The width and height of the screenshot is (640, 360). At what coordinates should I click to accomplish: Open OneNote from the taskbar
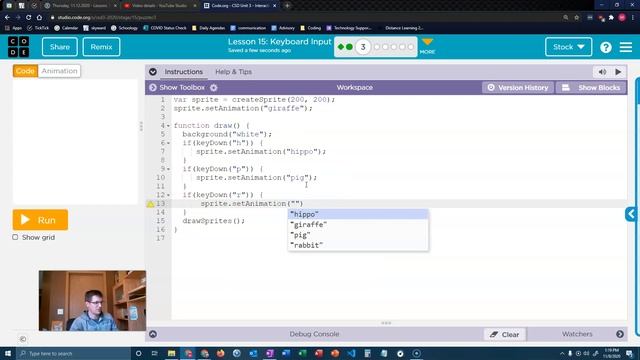pos(269,353)
